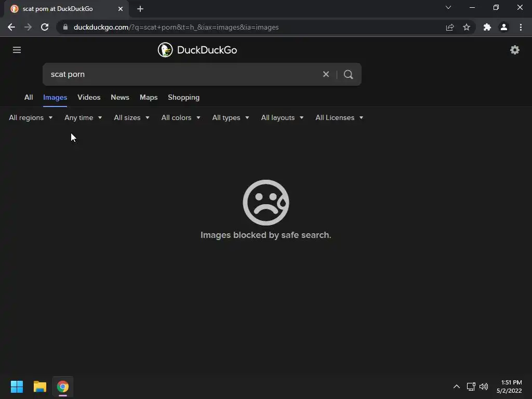Open the Windows Start menu

point(17,387)
